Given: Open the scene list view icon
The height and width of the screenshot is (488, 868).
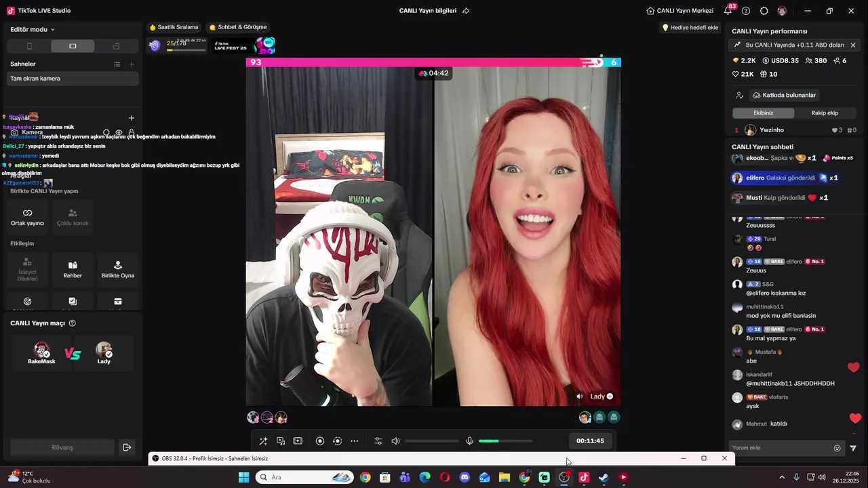Looking at the screenshot, I should coord(117,64).
